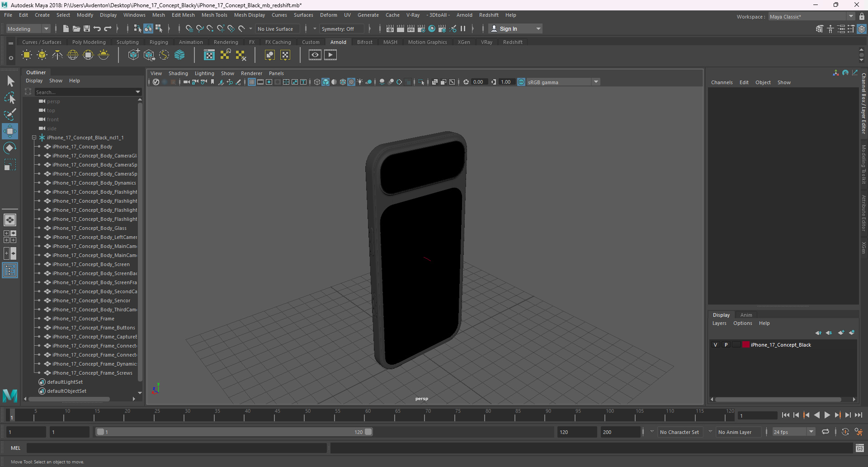This screenshot has width=868, height=467.
Task: Switch to the Poly Modeling shelf tab
Action: pyautogui.click(x=89, y=42)
